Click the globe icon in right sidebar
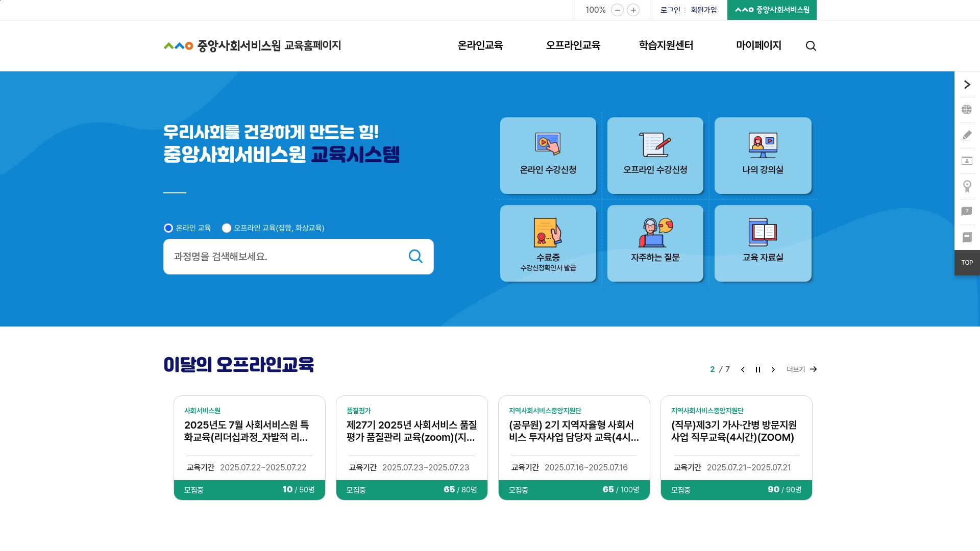Viewport: 980px width, 551px height. tap(967, 110)
